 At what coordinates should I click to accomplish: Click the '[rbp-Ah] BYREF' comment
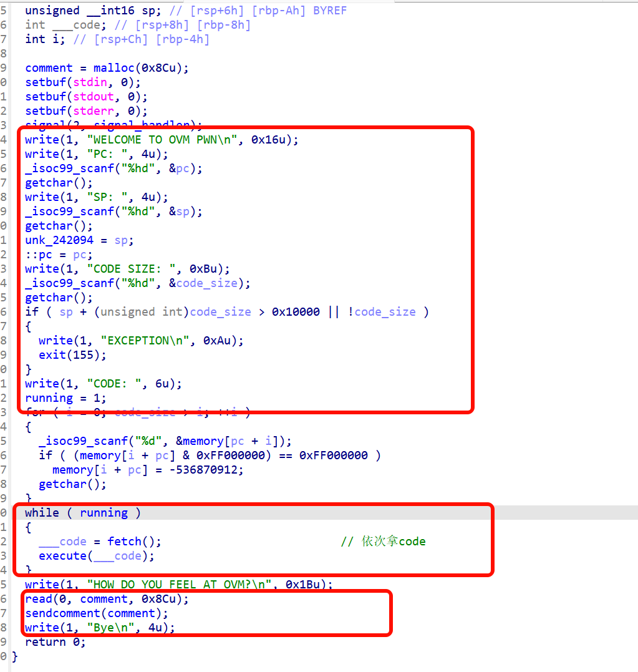pyautogui.click(x=299, y=10)
